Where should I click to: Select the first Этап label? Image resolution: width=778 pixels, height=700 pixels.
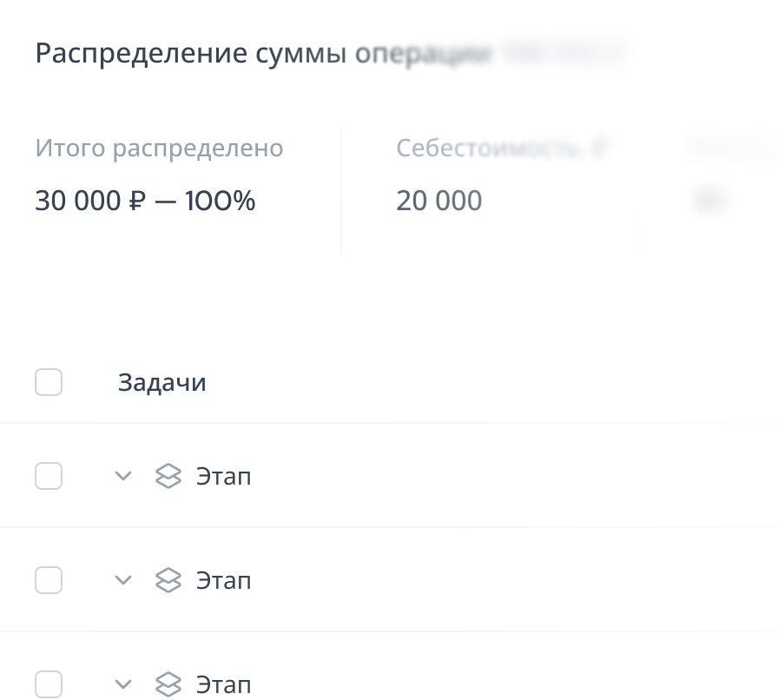pyautogui.click(x=223, y=477)
